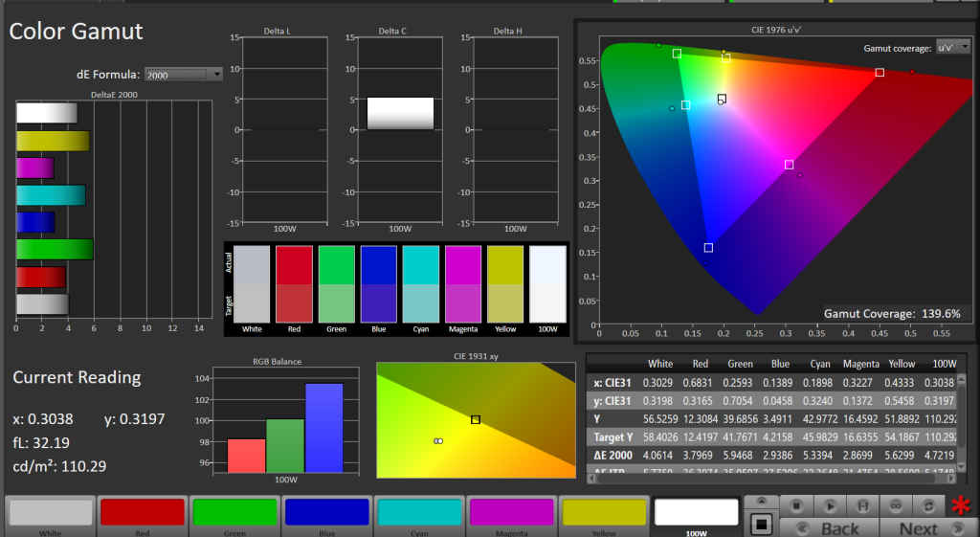This screenshot has height=537, width=980.
Task: Click the black square pattern icon
Action: [x=761, y=524]
